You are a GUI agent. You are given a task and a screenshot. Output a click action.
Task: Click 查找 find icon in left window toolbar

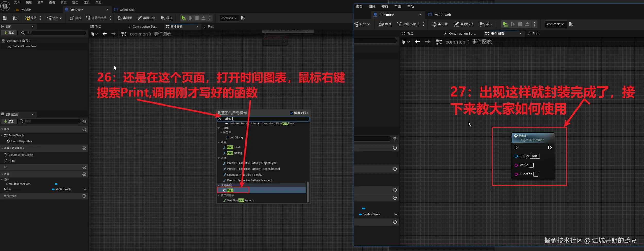[75, 18]
